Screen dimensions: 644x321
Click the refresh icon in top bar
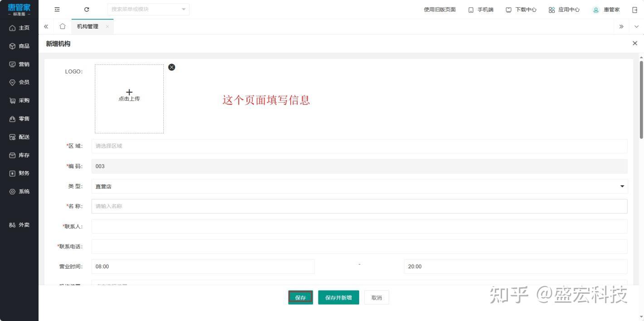point(87,10)
